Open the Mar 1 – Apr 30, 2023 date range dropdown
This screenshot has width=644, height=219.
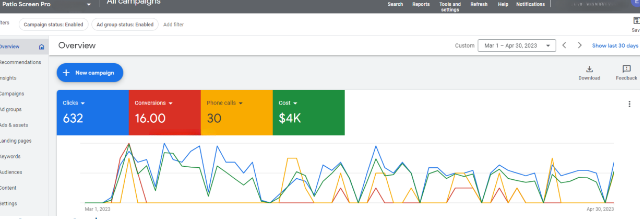[x=517, y=45]
